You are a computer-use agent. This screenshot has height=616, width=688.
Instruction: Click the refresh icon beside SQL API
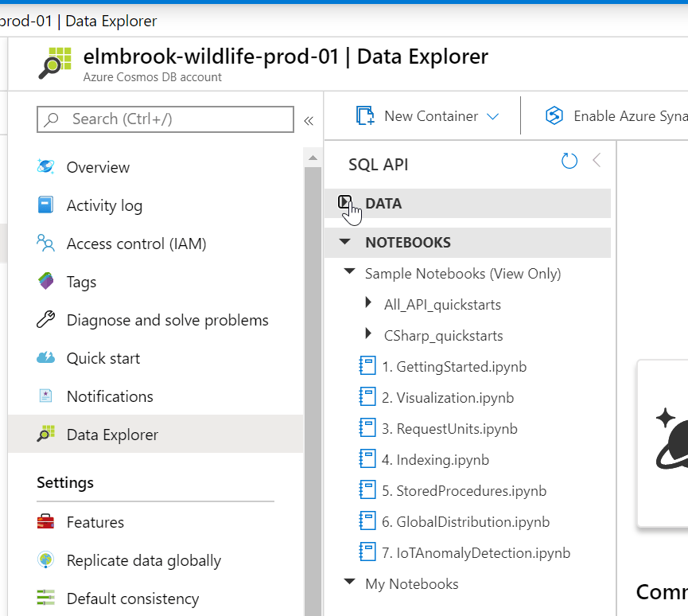click(x=569, y=162)
